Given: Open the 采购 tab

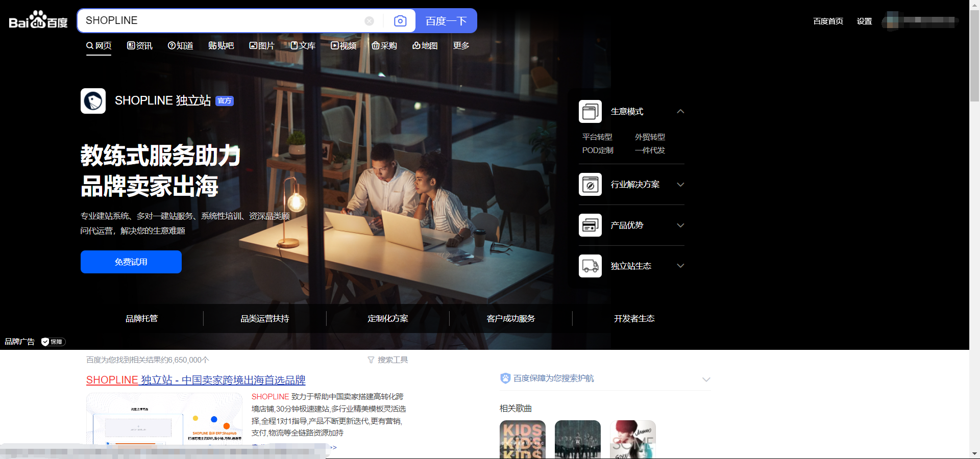Looking at the screenshot, I should click(384, 46).
